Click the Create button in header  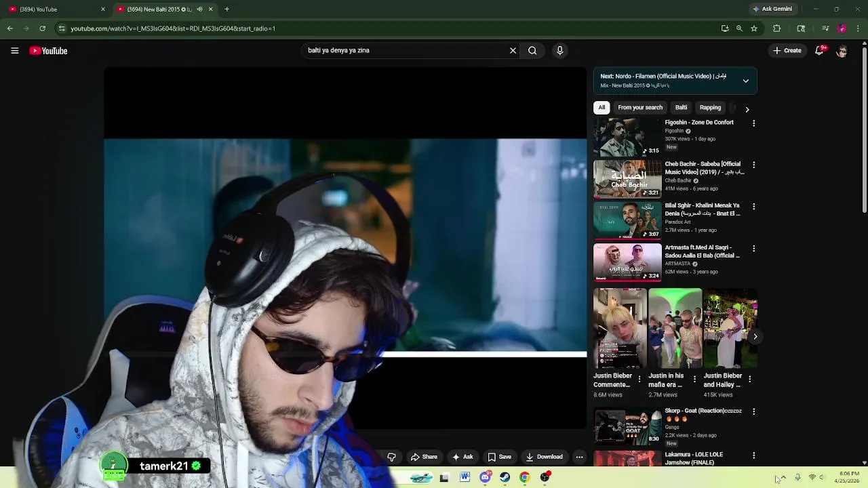787,51
